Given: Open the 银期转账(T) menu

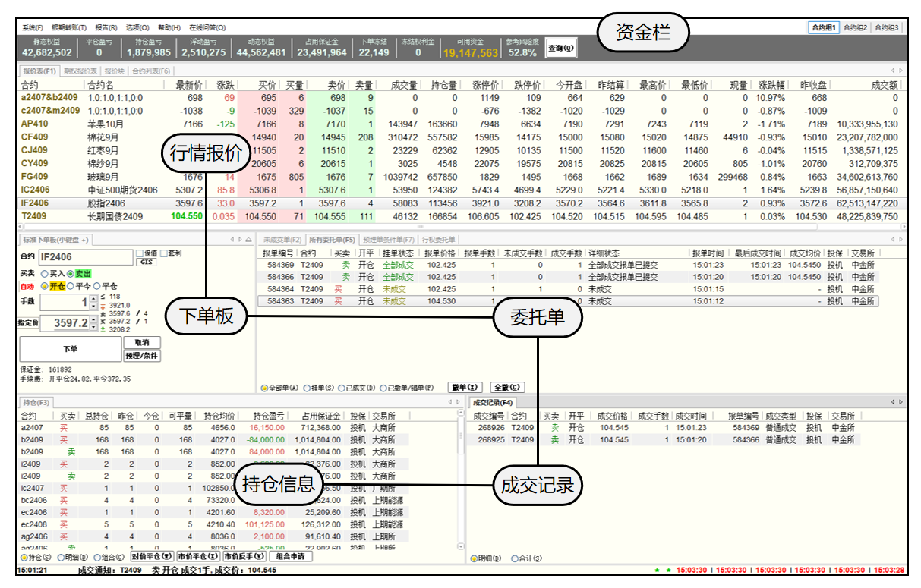Looking at the screenshot, I should (x=69, y=27).
